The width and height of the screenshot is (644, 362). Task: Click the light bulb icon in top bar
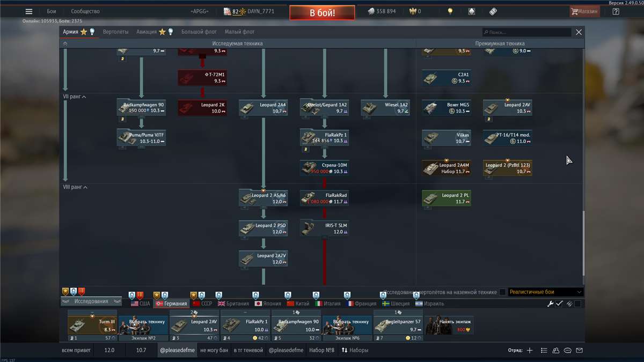click(450, 11)
